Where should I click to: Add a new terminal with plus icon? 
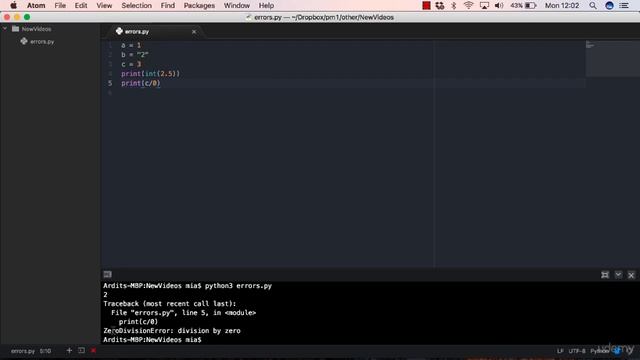tap(69, 351)
